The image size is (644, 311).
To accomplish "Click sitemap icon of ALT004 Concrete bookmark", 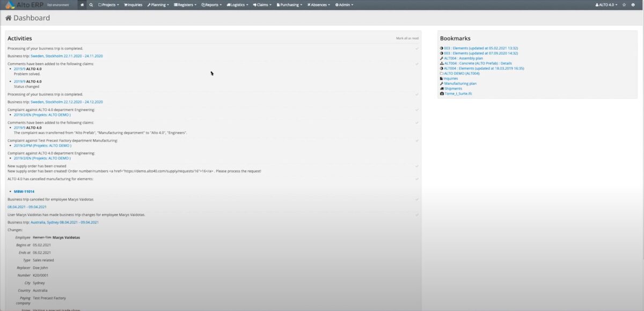I will [441, 63].
